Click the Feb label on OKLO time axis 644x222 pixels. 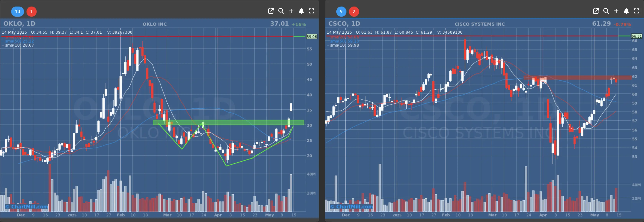pos(121,215)
